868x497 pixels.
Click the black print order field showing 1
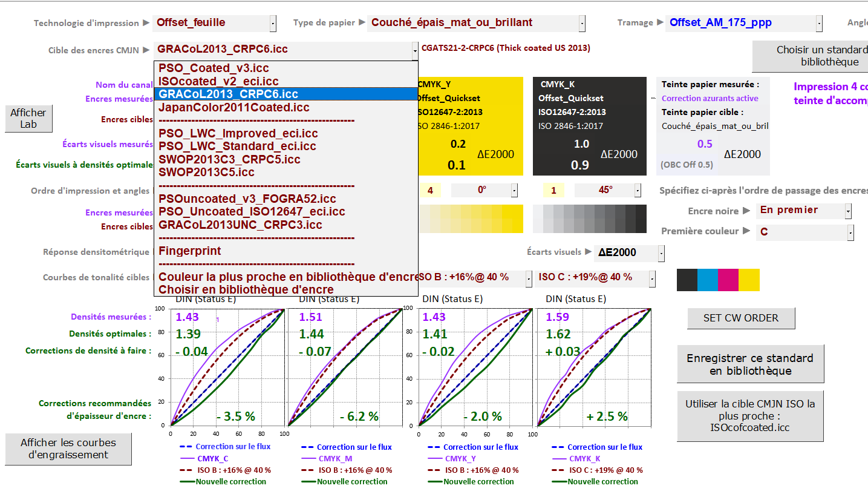pyautogui.click(x=553, y=190)
